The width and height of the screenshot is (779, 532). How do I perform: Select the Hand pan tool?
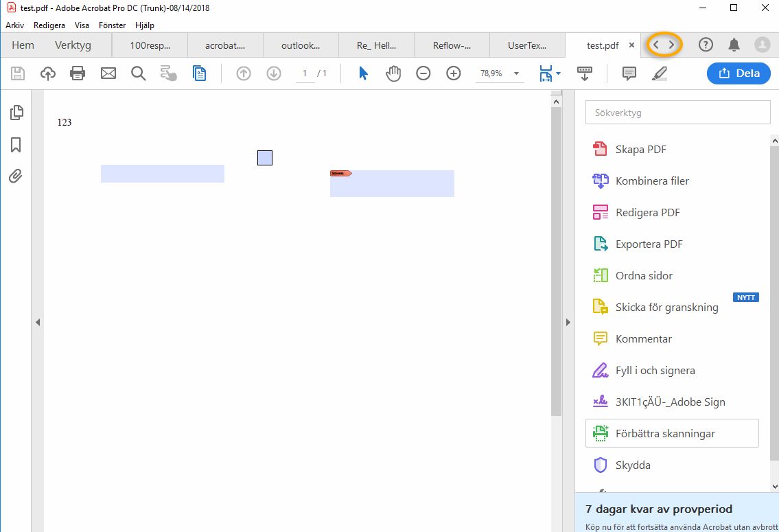(393, 73)
